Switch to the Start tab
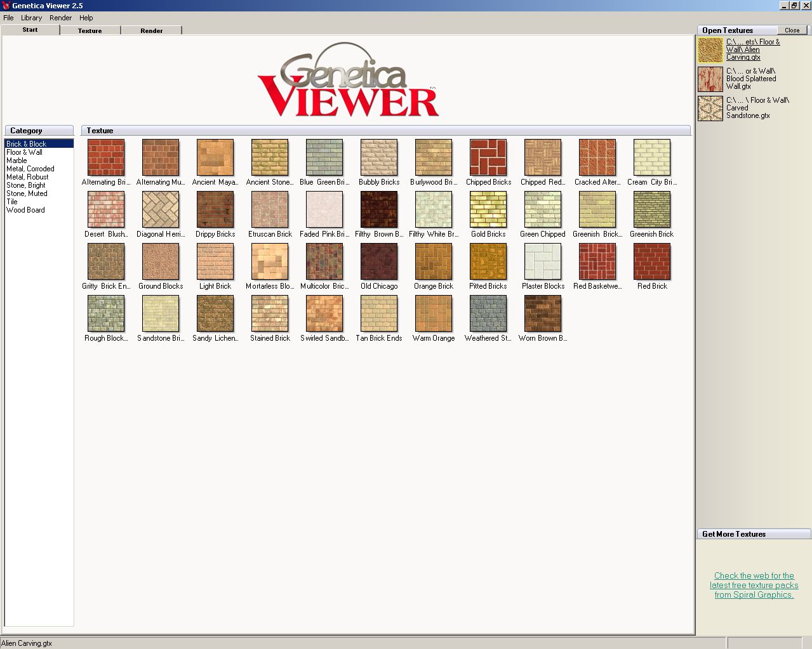 pyautogui.click(x=30, y=30)
